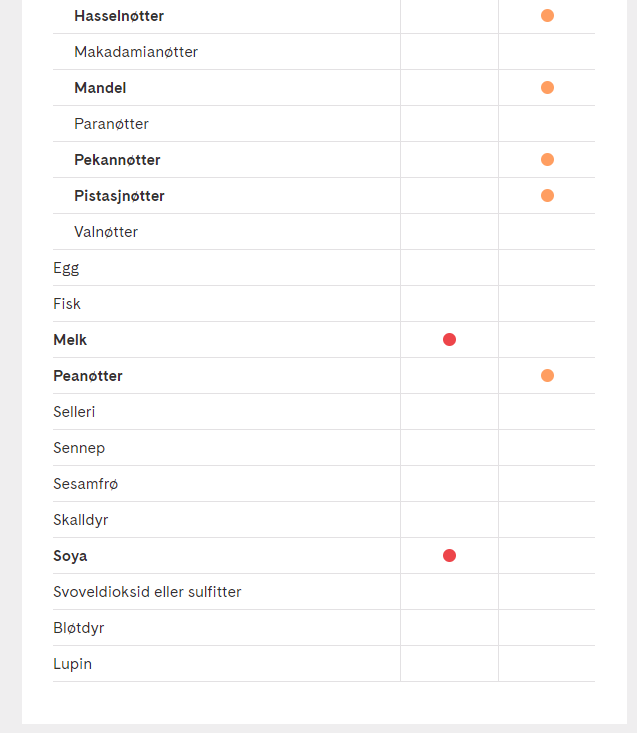Click the Selleri allergen label
Viewport: 637px width, 733px height.
74,412
